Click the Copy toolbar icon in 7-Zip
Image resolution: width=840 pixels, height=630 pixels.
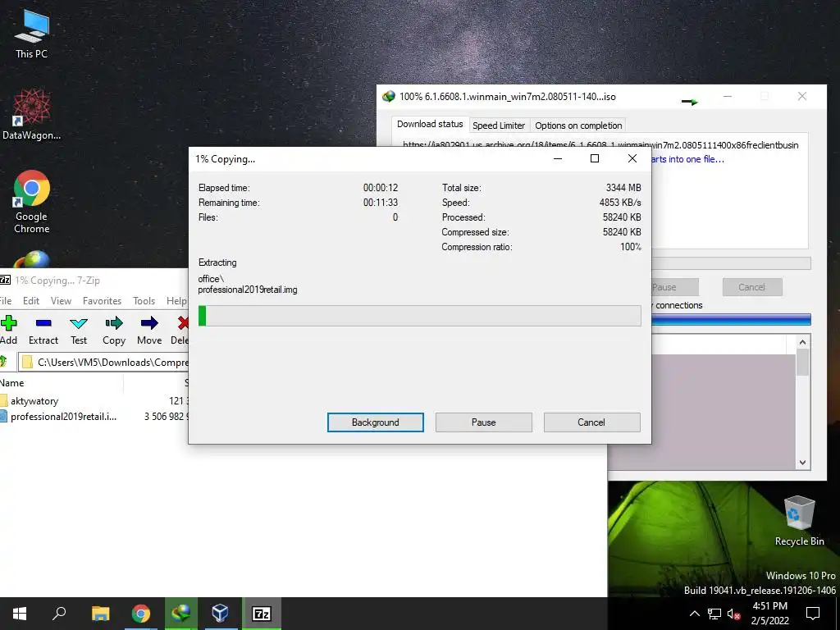(114, 323)
